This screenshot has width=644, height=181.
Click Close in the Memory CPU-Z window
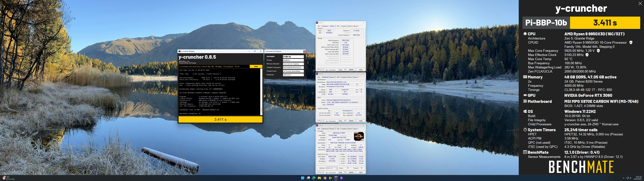point(361,70)
